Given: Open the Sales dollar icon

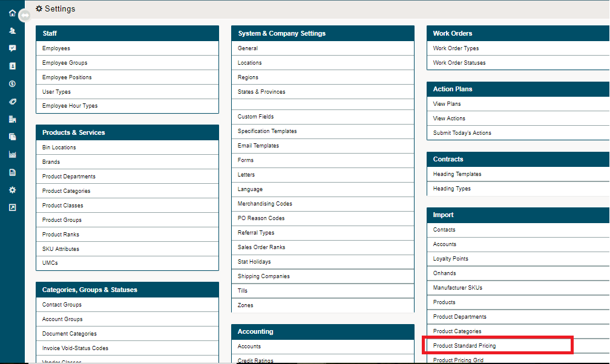Looking at the screenshot, I should [x=12, y=83].
